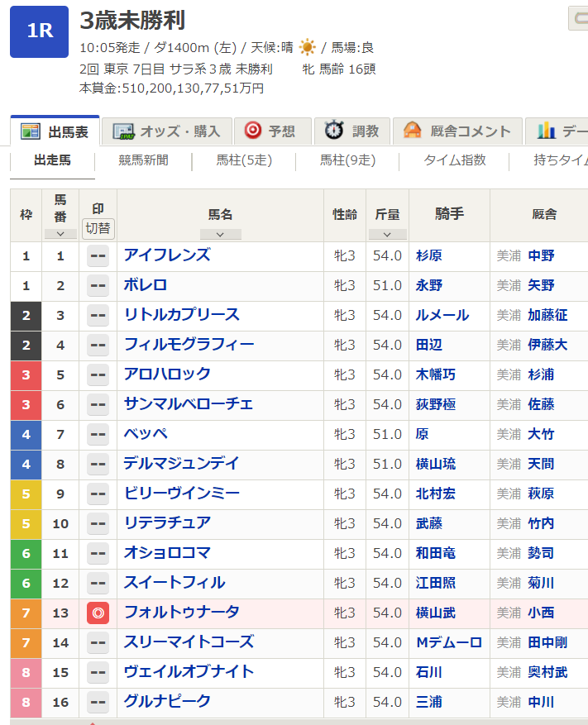Click weight 51.0 in 永野's row

click(x=387, y=286)
